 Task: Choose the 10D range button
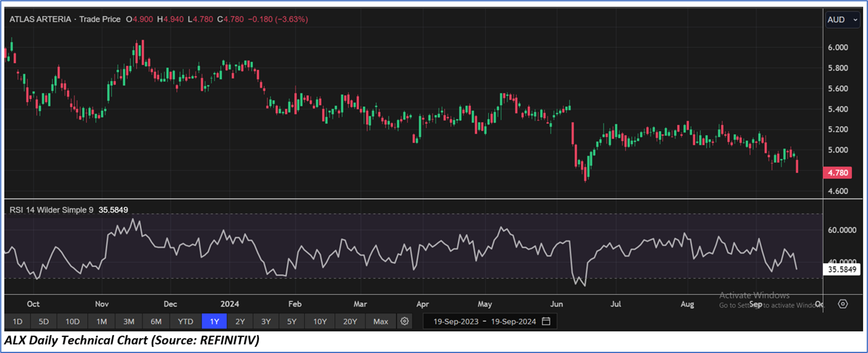[73, 322]
